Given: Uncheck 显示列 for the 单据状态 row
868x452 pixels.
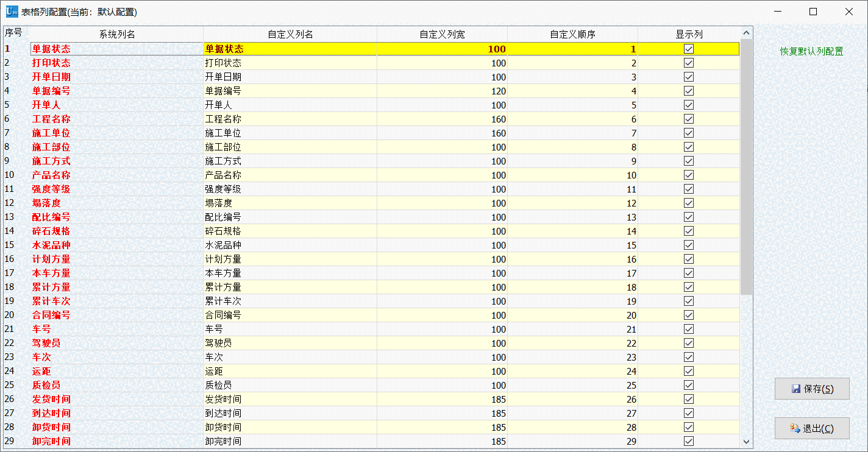Looking at the screenshot, I should click(689, 49).
